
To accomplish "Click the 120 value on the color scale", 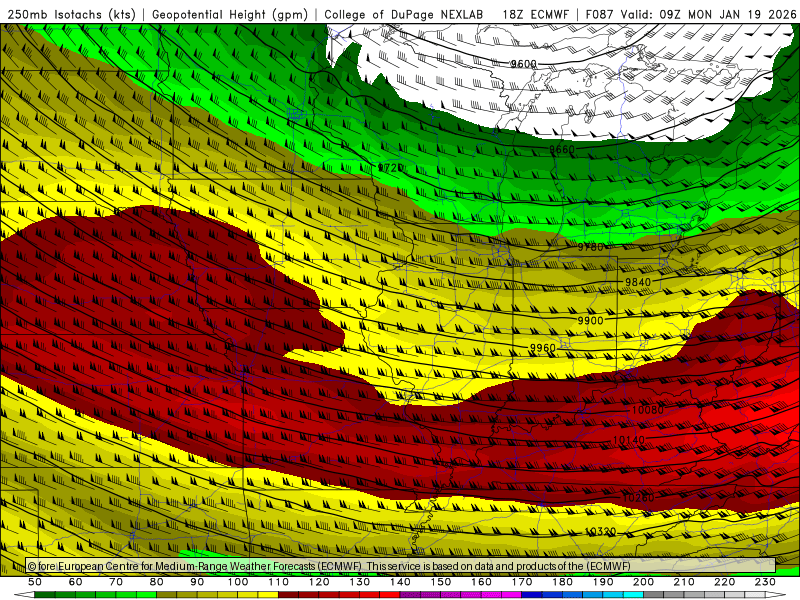I will tap(319, 582).
